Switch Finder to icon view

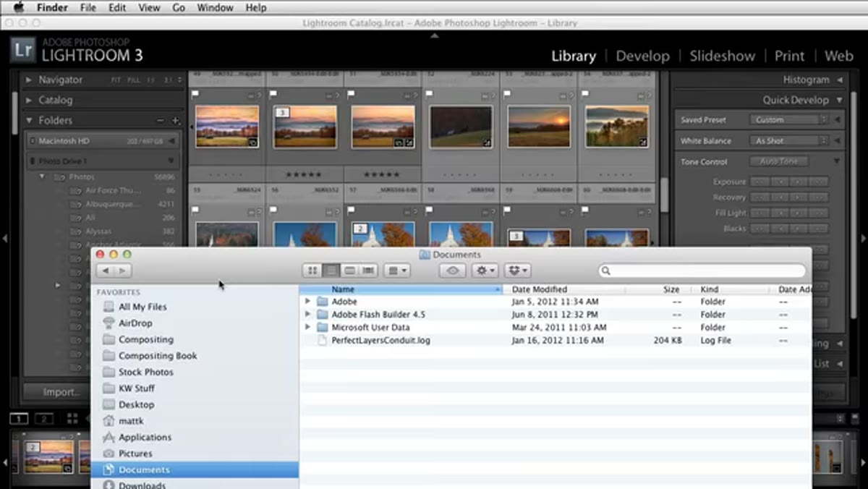pos(312,271)
